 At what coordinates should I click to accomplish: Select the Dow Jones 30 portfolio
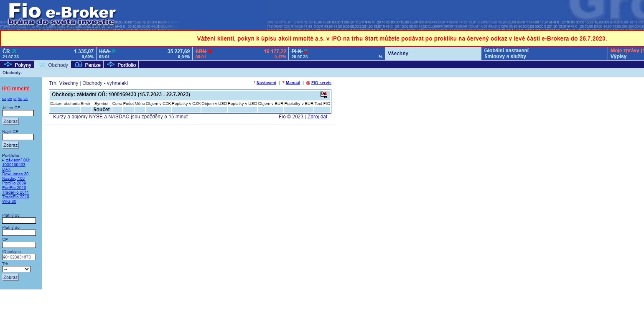[x=15, y=174]
